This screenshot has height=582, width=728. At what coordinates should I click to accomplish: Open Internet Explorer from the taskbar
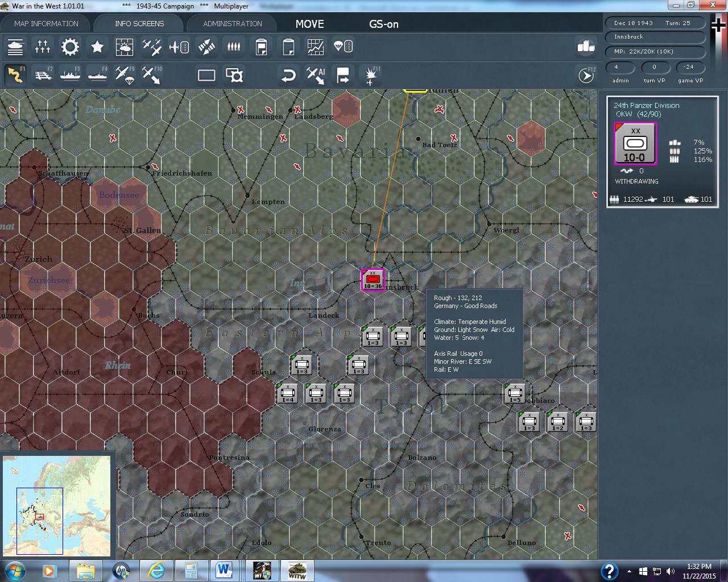coord(156,570)
